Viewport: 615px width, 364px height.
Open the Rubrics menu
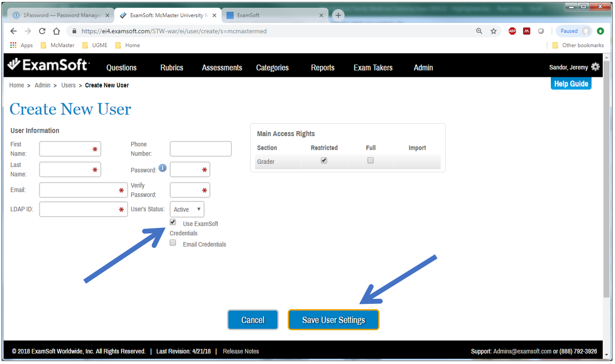pos(172,68)
